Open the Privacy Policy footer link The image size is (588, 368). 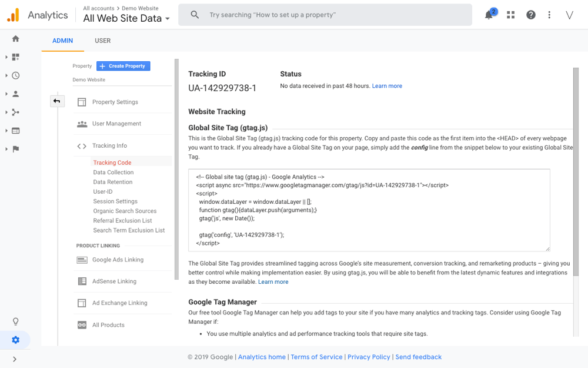(369, 357)
